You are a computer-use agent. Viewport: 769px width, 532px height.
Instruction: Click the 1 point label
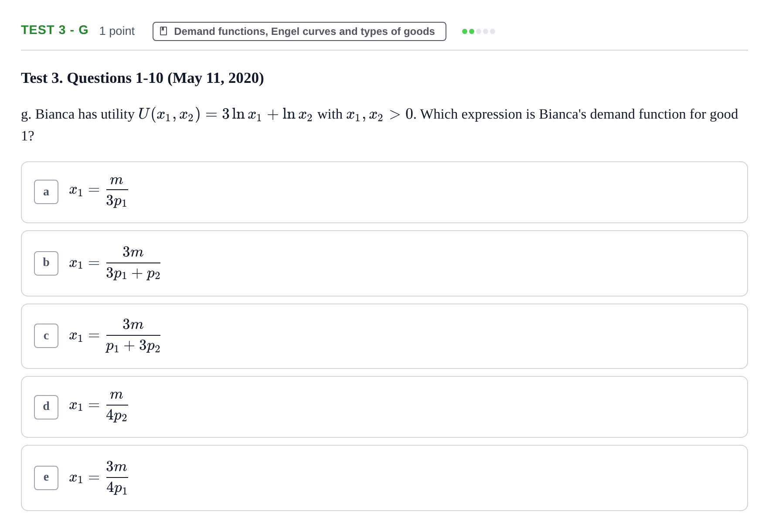click(117, 31)
